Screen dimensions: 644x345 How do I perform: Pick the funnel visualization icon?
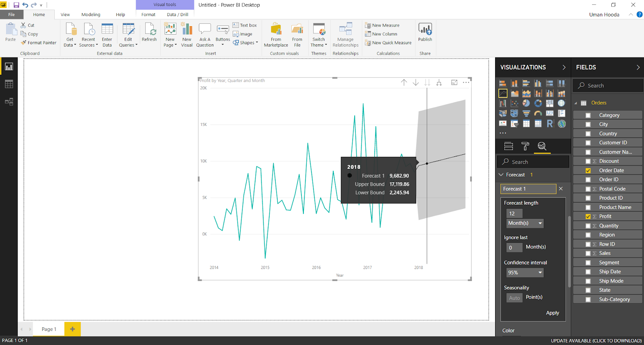526,113
